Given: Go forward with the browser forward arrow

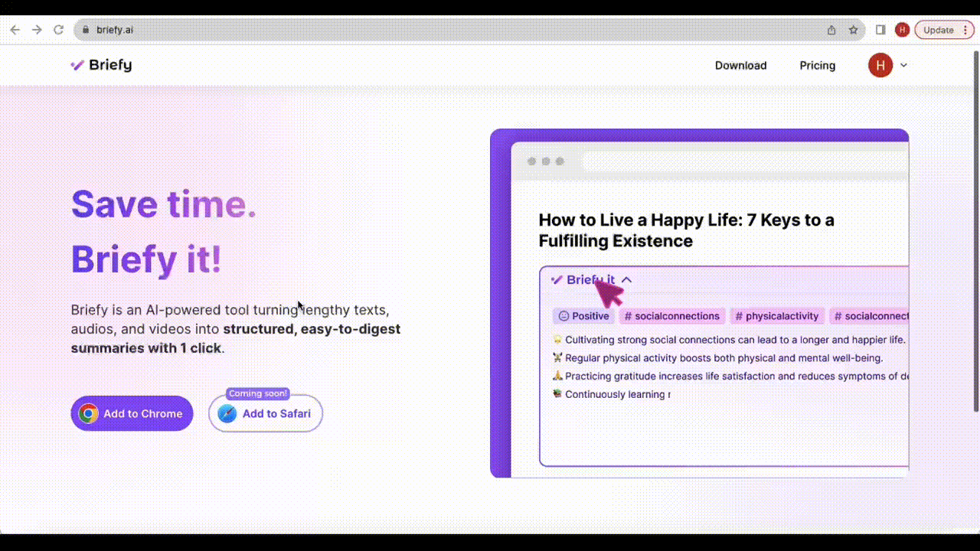Looking at the screenshot, I should [x=37, y=30].
